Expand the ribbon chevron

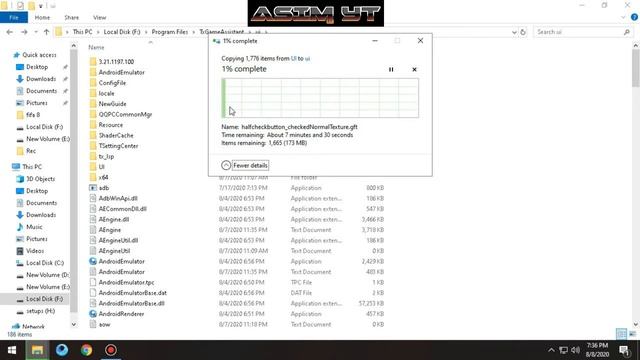623,18
